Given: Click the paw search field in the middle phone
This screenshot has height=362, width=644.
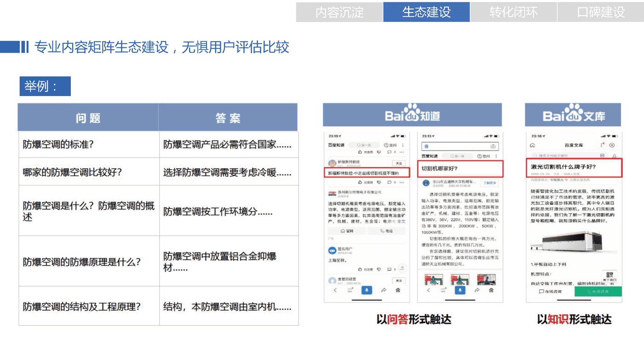Looking at the screenshot, I should [x=460, y=147].
